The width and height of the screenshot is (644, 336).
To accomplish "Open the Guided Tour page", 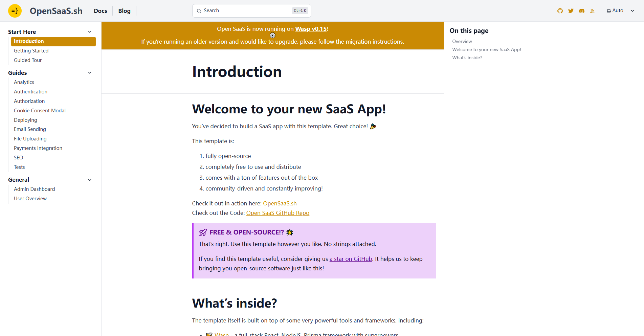I will 28,60.
